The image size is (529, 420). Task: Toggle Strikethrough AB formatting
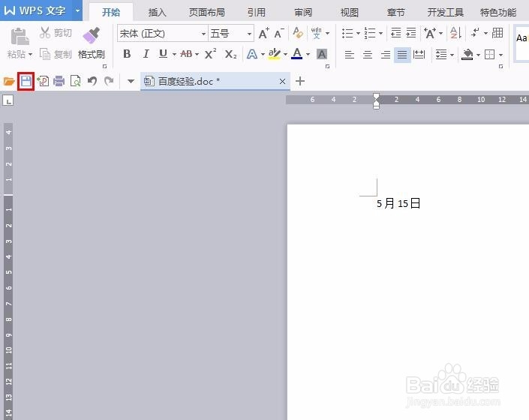[x=186, y=54]
